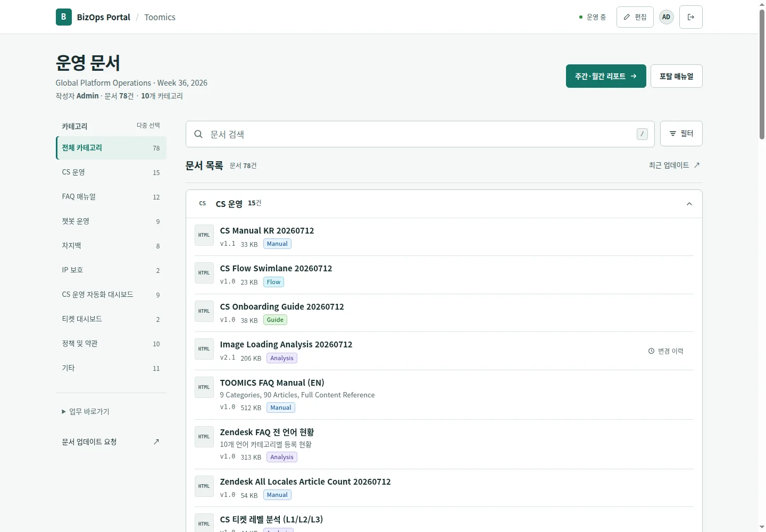Click the external arrow icon next to 문서 업데이트 요청
The image size is (766, 532).
[156, 442]
